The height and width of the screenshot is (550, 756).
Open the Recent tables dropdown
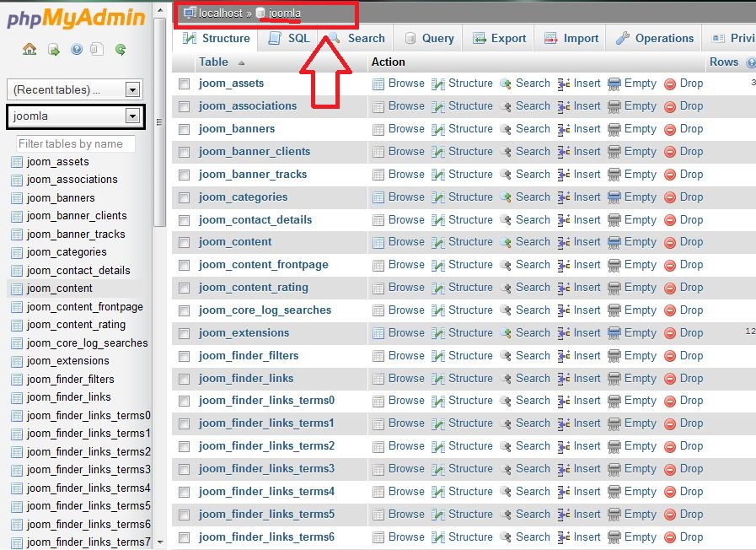point(131,90)
